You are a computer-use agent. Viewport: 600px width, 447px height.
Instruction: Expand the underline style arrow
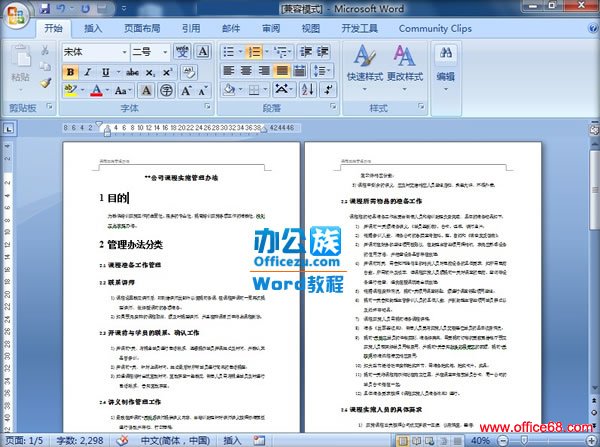click(x=118, y=72)
